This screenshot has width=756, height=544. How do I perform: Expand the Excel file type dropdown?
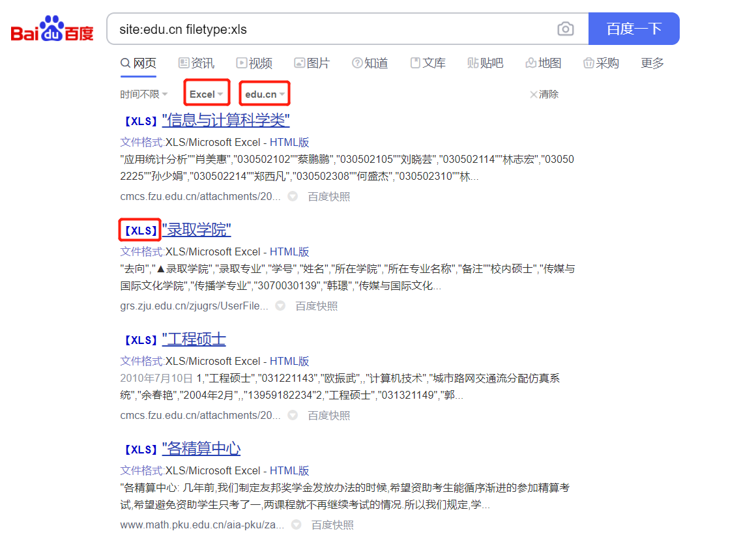point(207,94)
